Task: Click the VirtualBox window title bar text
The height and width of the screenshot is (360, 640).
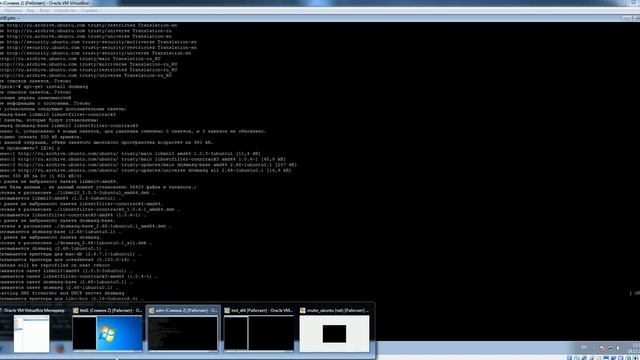Action: click(44, 3)
